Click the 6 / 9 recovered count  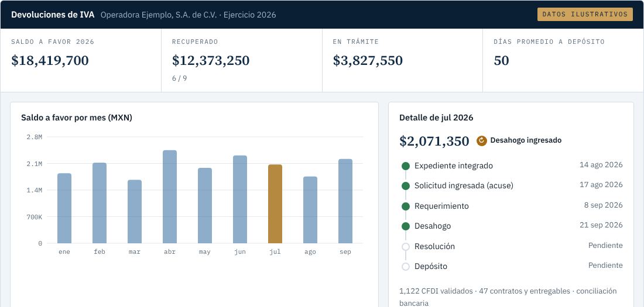180,78
